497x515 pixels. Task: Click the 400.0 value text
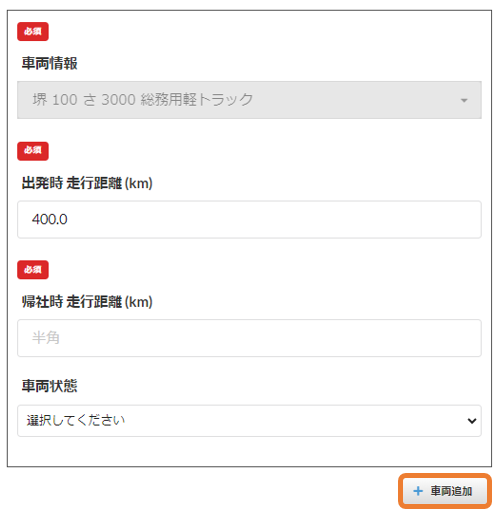pyautogui.click(x=50, y=219)
